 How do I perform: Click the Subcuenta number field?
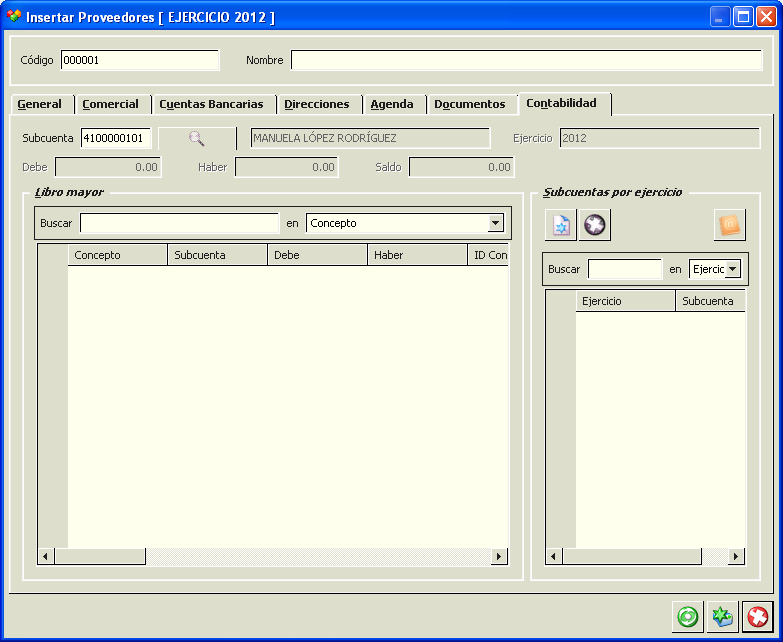coord(116,138)
